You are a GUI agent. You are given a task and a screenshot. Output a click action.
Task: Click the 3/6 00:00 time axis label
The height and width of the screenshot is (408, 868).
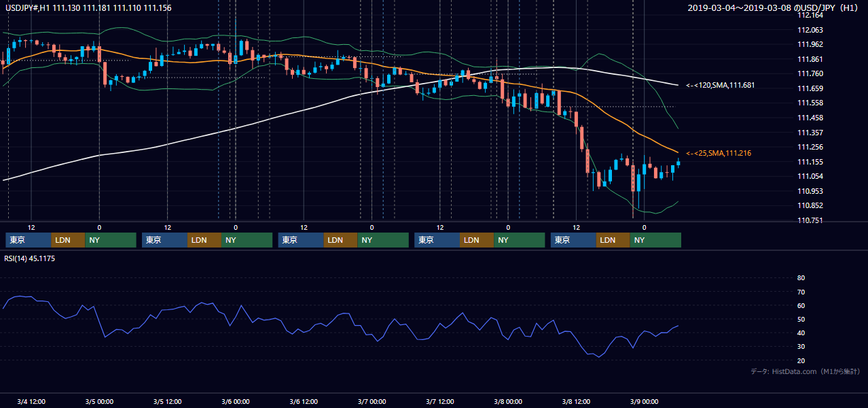[x=236, y=401]
